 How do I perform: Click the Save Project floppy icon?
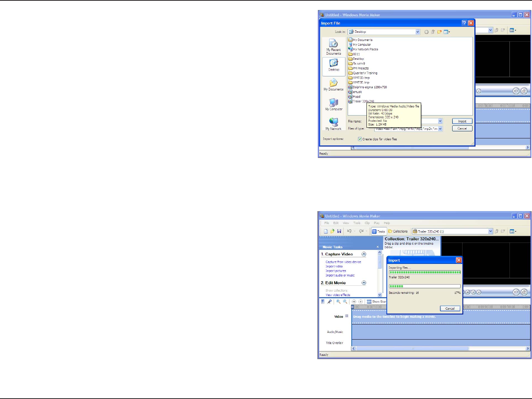pos(339,231)
